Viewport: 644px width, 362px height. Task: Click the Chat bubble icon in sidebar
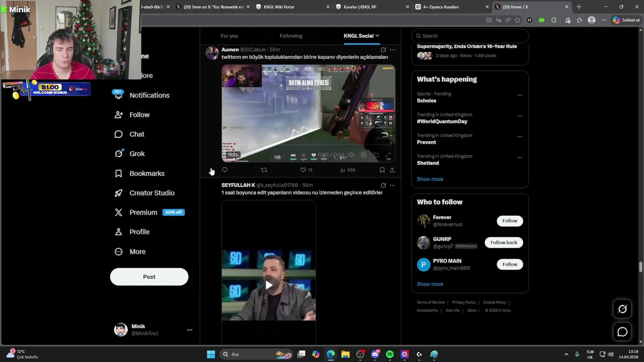pyautogui.click(x=118, y=134)
